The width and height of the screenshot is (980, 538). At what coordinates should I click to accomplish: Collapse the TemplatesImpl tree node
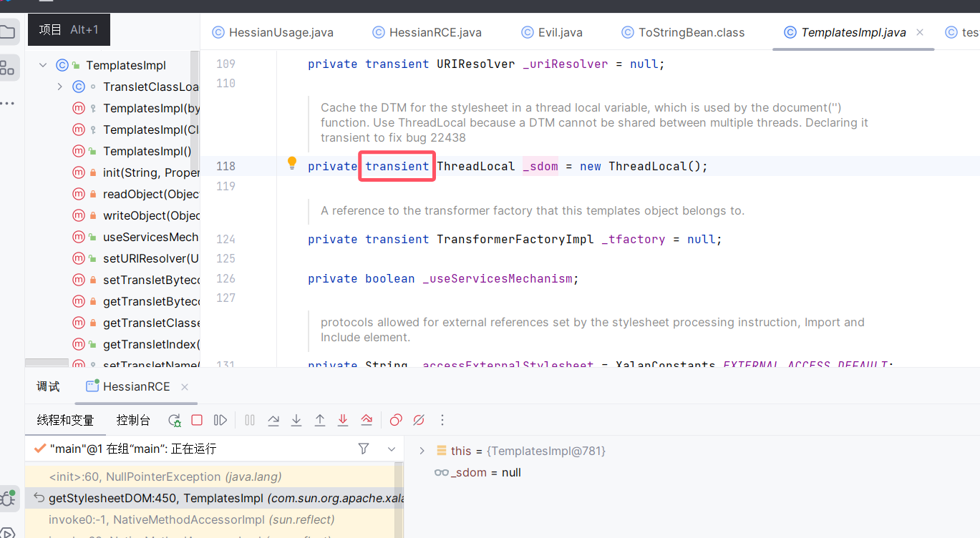(x=43, y=65)
